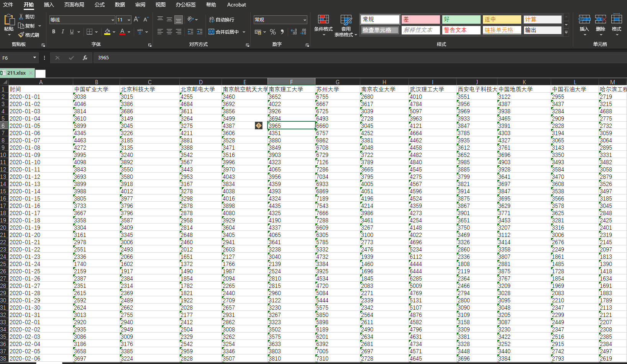The image size is (627, 364).
Task: Open the Format cells (格式) menu
Action: point(617,25)
